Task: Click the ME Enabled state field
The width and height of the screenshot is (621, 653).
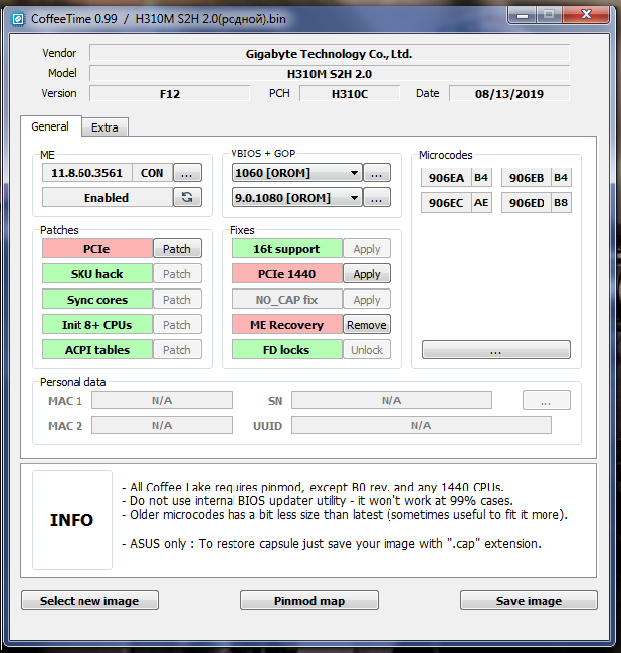Action: coord(107,197)
